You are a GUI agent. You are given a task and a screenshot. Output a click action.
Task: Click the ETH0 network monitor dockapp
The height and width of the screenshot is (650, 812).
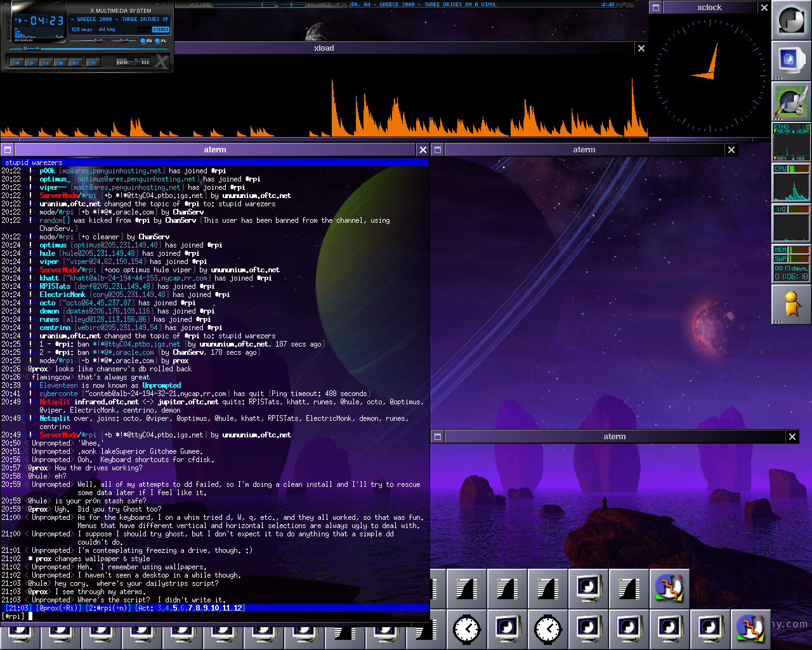tap(791, 142)
